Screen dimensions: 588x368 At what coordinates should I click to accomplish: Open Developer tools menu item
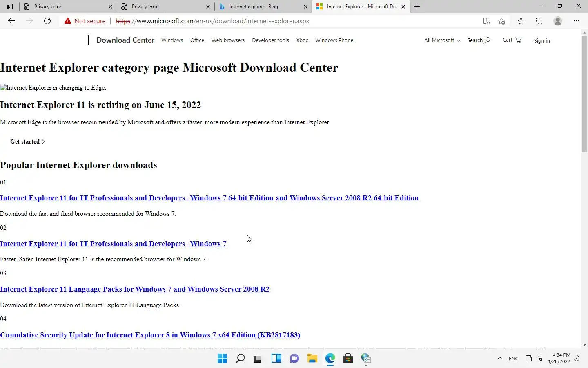270,40
